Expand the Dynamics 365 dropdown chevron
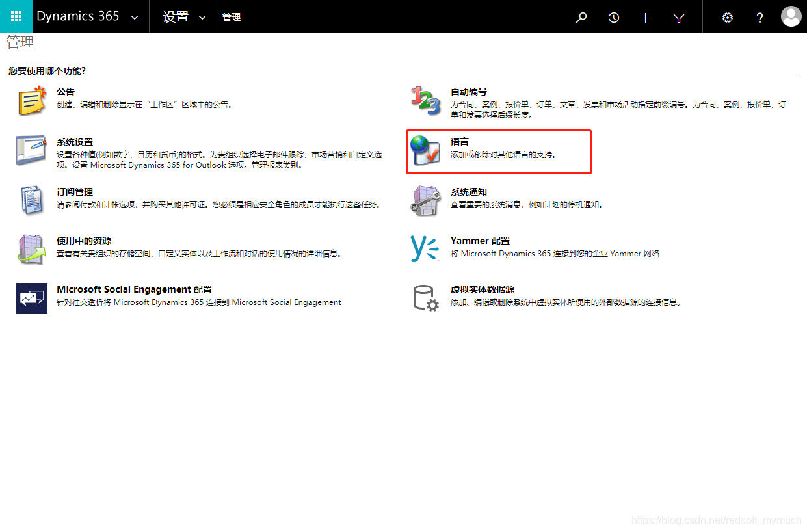The height and width of the screenshot is (532, 807). 135,18
